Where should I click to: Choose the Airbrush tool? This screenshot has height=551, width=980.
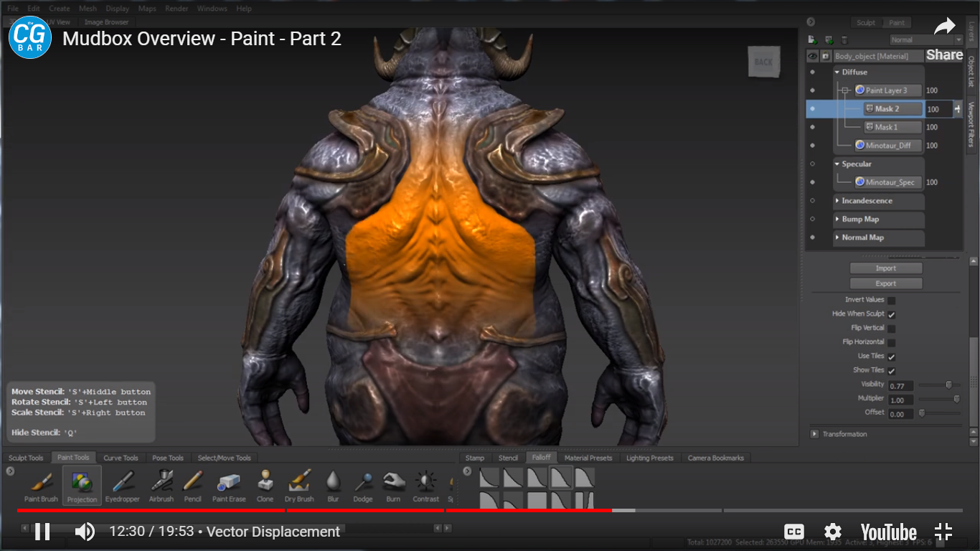pos(161,486)
